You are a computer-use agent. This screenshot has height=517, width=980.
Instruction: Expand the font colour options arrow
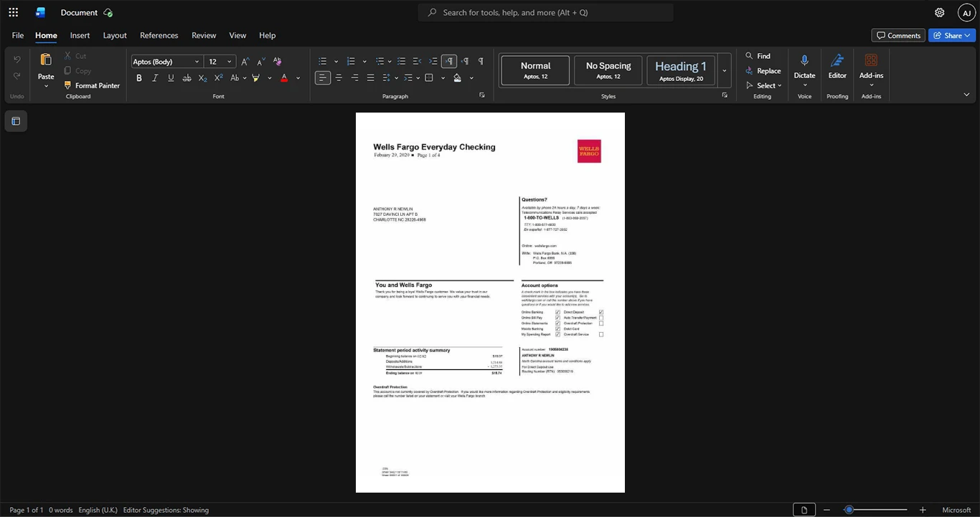tap(298, 77)
